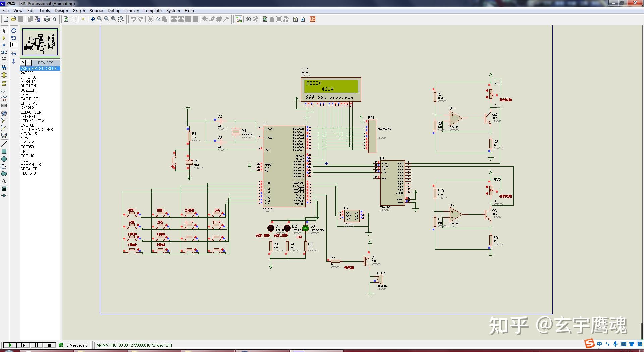644x352 pixels.
Task: Open the Property Assignment Tool
Action: click(255, 19)
